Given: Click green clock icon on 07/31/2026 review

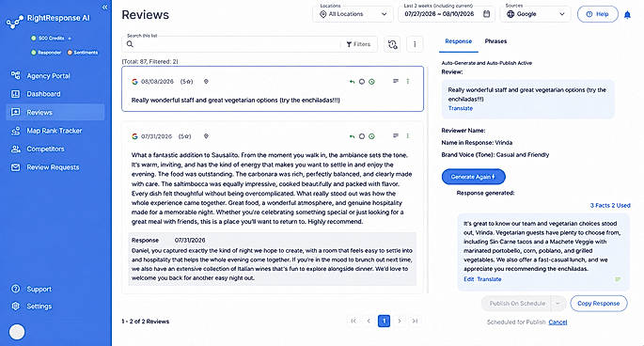Looking at the screenshot, I should pos(371,136).
